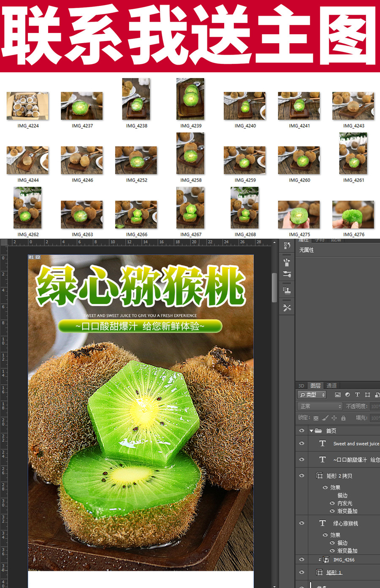Open the 正常 blend mode dropdown
The image size is (380, 588).
tap(320, 406)
